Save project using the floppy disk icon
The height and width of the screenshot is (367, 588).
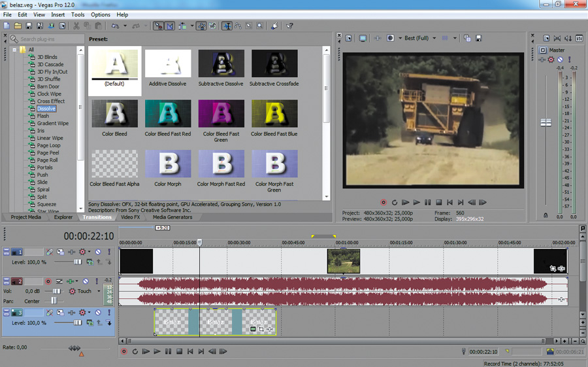(29, 26)
